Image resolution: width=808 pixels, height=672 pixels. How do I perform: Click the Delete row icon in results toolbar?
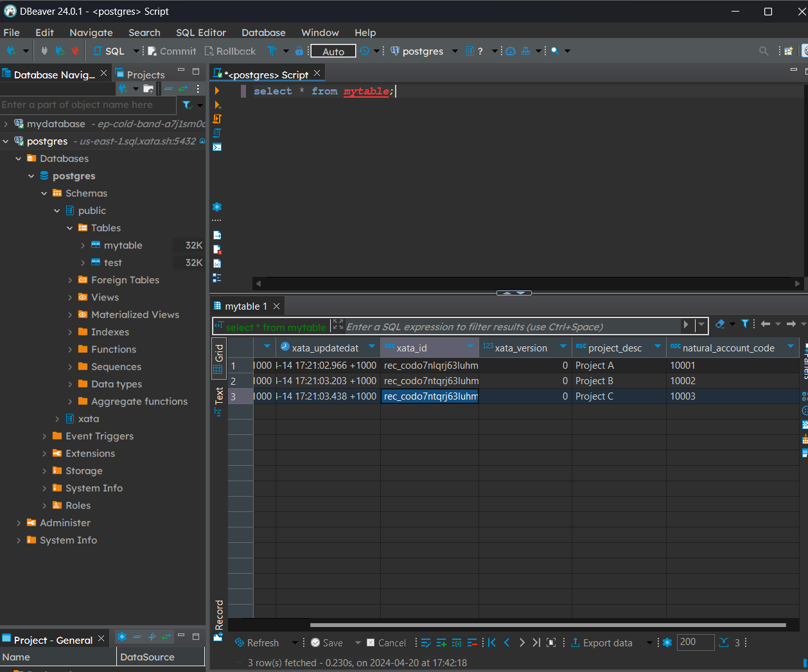pos(472,642)
